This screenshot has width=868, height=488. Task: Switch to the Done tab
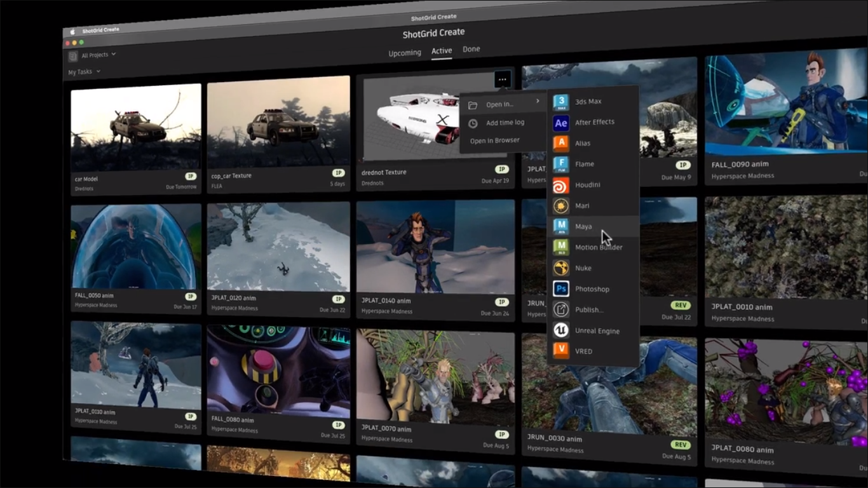(x=471, y=49)
